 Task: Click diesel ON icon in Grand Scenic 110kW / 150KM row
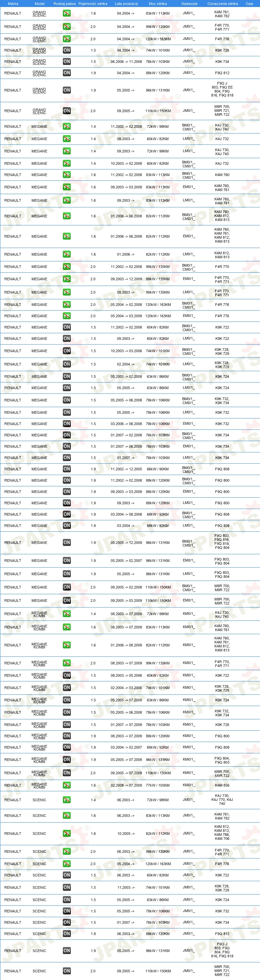(66, 111)
